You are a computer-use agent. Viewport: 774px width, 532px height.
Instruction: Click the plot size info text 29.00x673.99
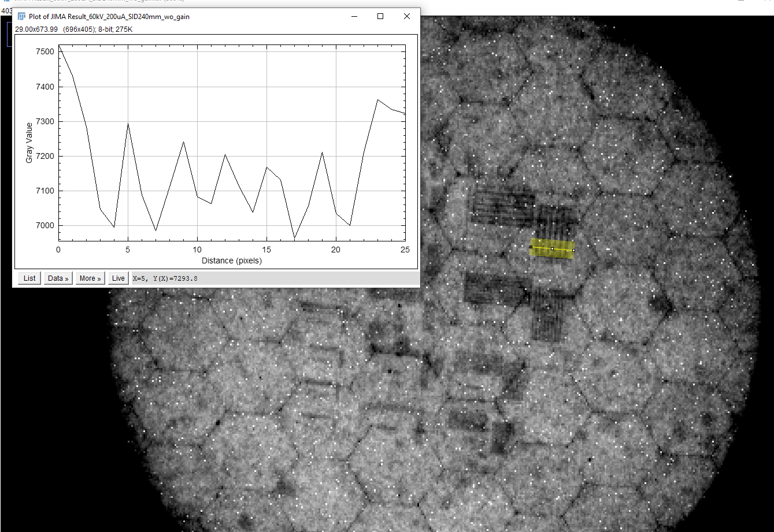pyautogui.click(x=36, y=29)
